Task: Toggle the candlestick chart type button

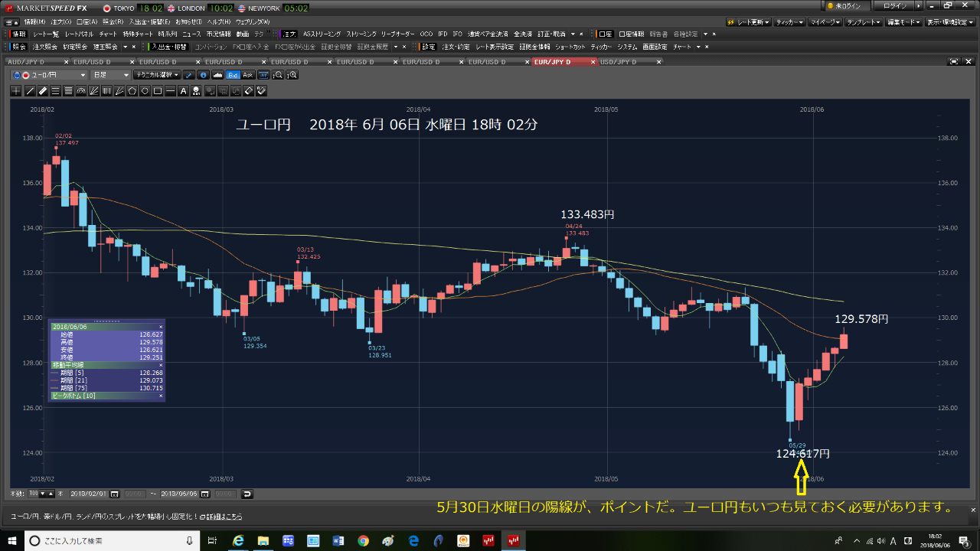Action: click(x=263, y=75)
